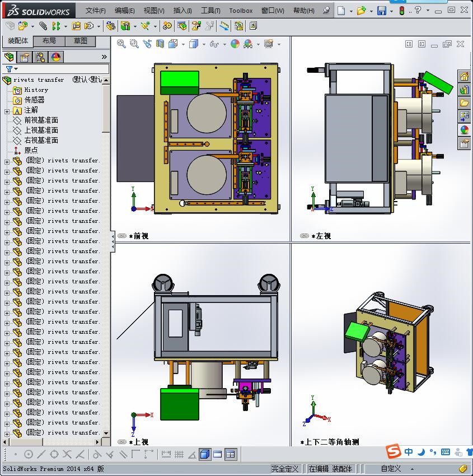Switch to the 布局 tab
Screen dimensions: 473x476
(x=49, y=41)
